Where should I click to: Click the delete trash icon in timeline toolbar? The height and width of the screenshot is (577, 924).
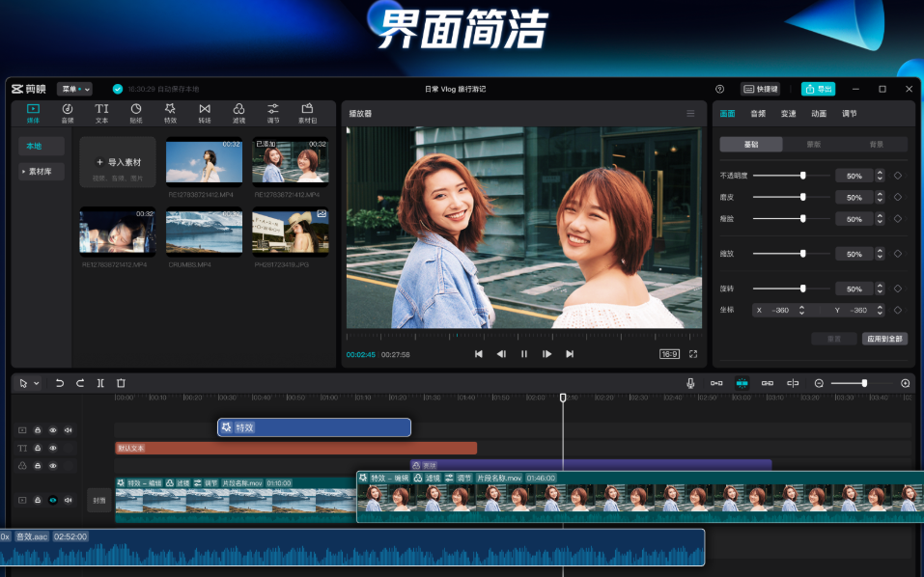coord(121,383)
